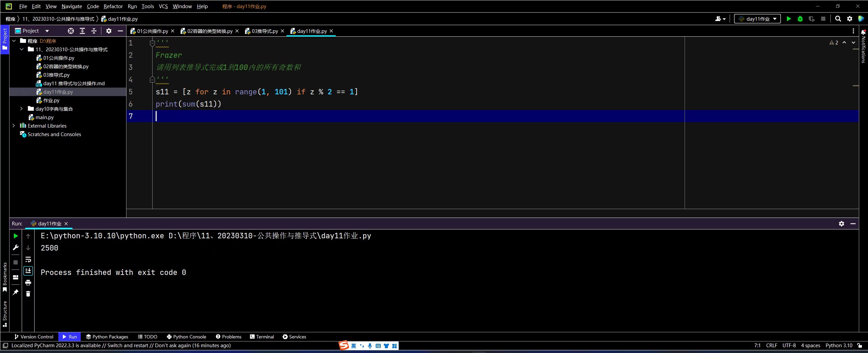Rerun program using Run panel's green arrow
This screenshot has height=353, width=868.
coord(16,236)
